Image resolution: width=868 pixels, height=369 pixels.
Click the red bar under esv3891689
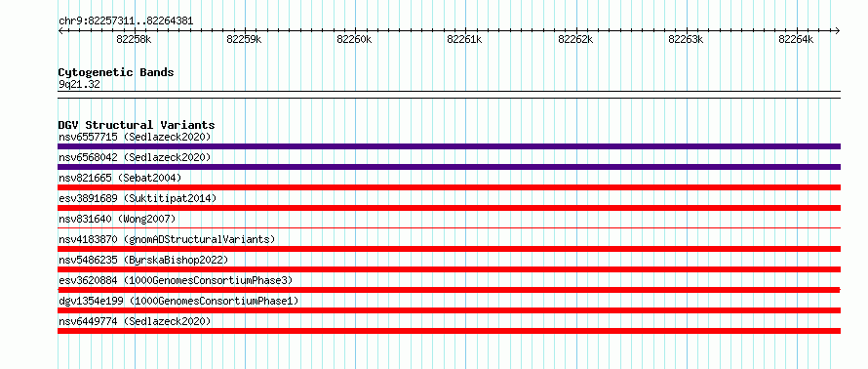coord(449,208)
